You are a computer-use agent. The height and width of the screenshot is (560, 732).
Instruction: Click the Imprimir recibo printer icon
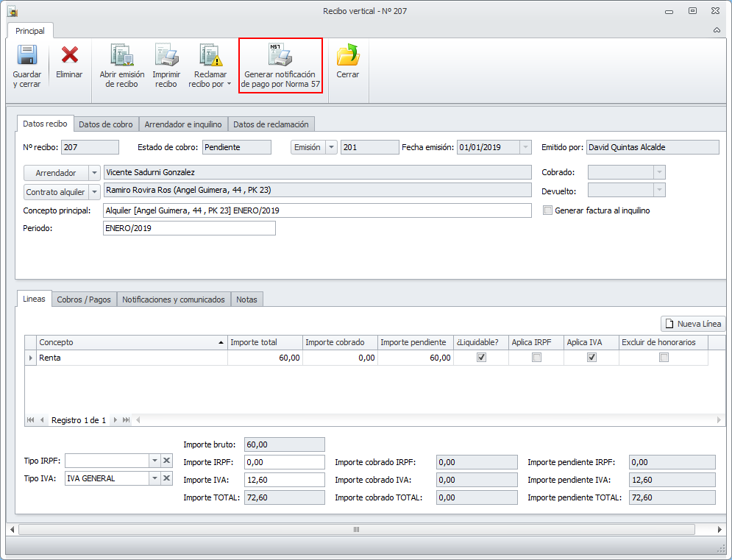tap(166, 56)
